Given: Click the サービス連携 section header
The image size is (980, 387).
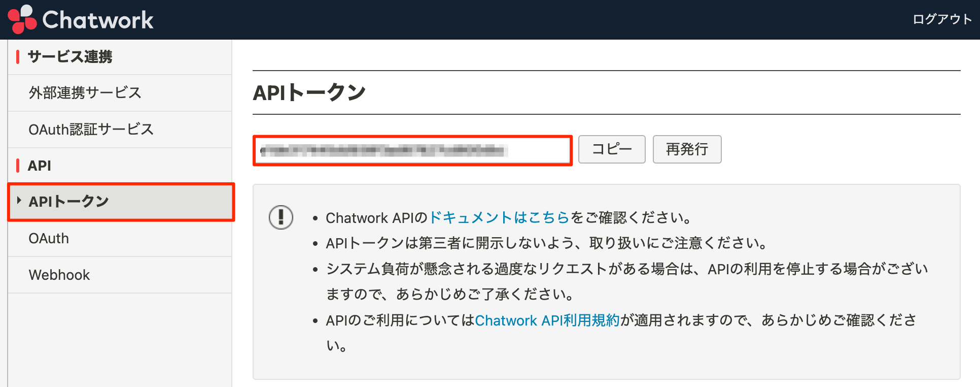Looking at the screenshot, I should (x=70, y=56).
